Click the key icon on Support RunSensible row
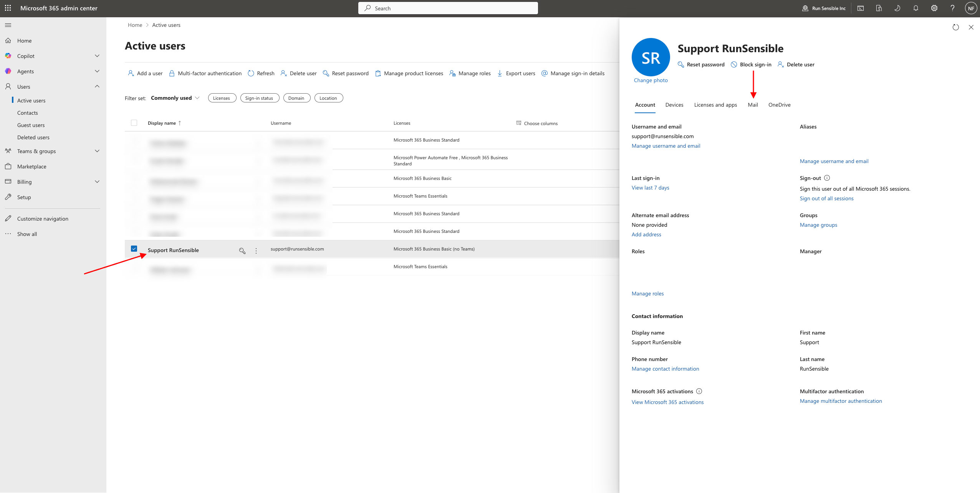 pyautogui.click(x=242, y=251)
